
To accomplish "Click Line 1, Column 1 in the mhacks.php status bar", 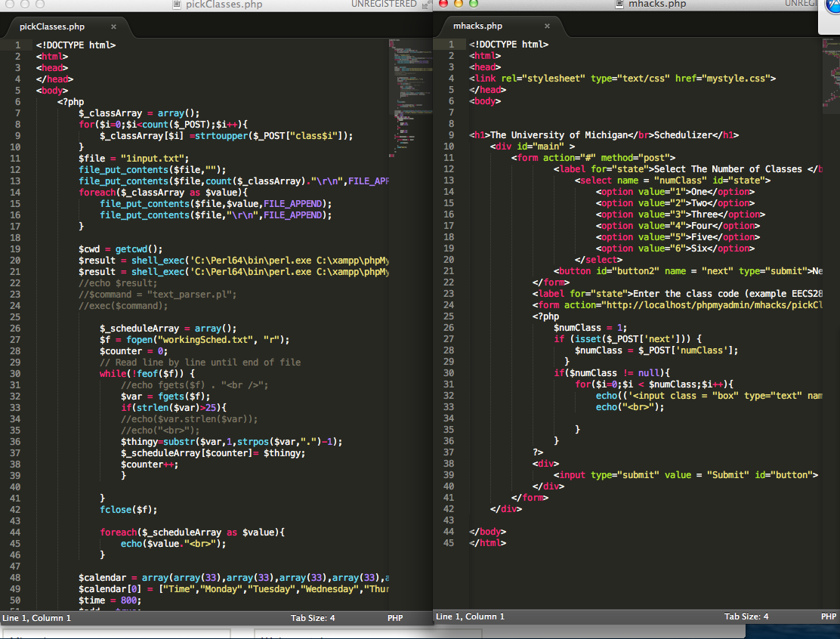I will [470, 616].
